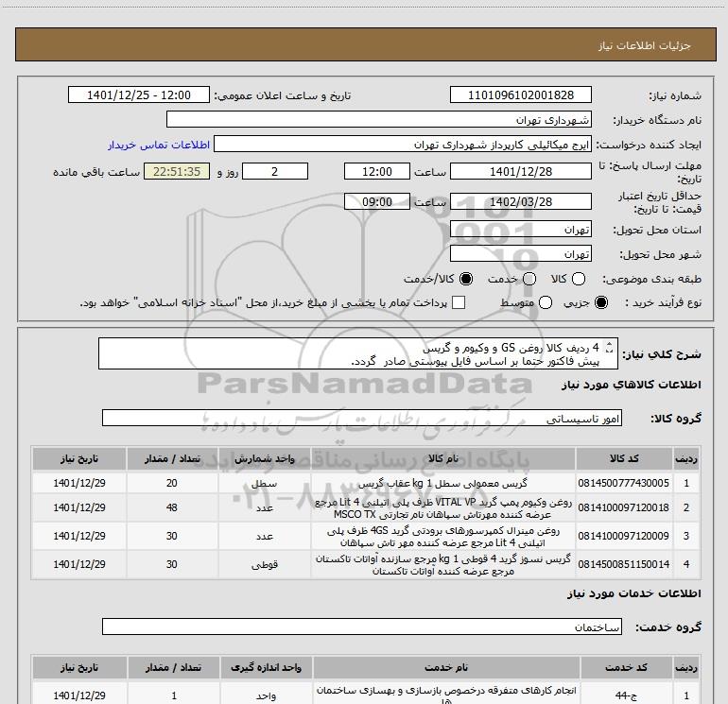This screenshot has width=728, height=704.
Task: Click the services table header کد خدمت
Action: point(626,667)
